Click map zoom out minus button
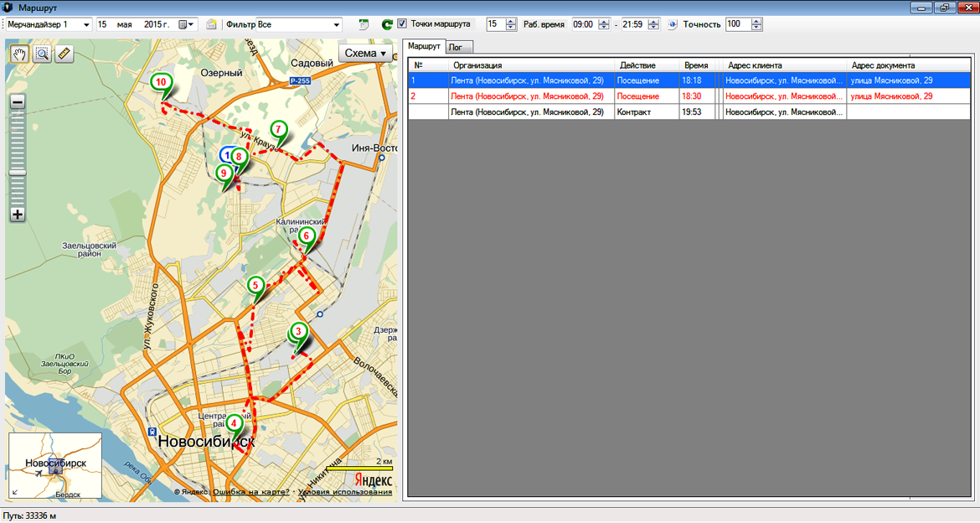 pos(18,102)
